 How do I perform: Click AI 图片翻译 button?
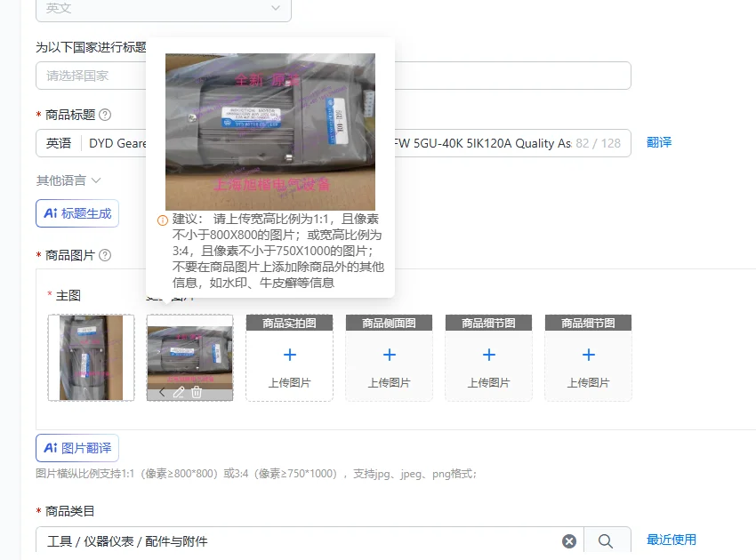coord(77,448)
